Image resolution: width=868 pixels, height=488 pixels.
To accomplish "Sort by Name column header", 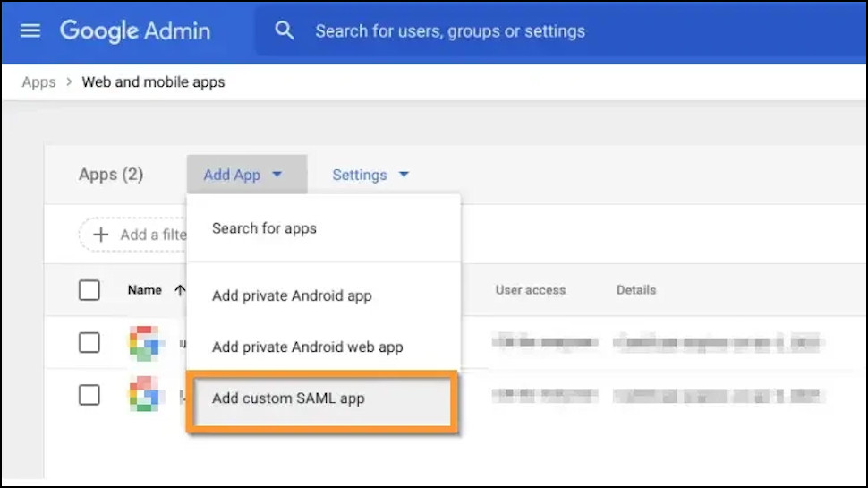I will coord(144,290).
